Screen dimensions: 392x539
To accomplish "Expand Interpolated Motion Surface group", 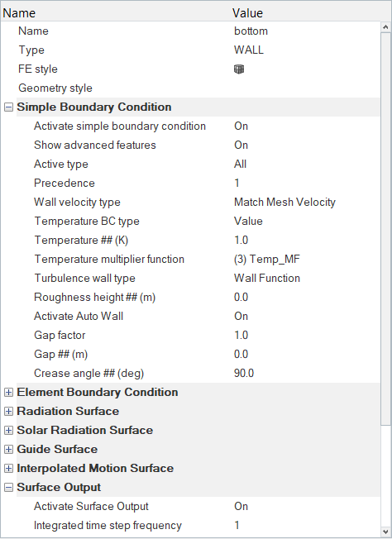I will coord(8,469).
